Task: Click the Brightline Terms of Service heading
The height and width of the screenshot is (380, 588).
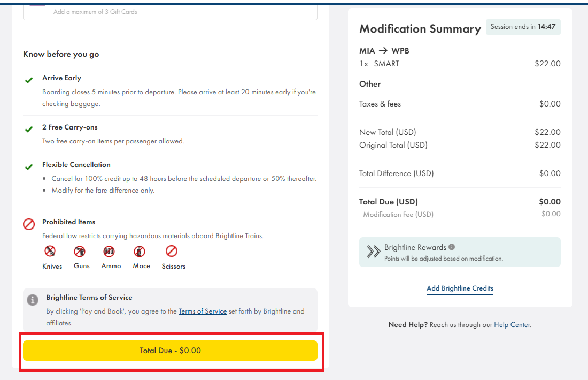Action: (x=89, y=298)
